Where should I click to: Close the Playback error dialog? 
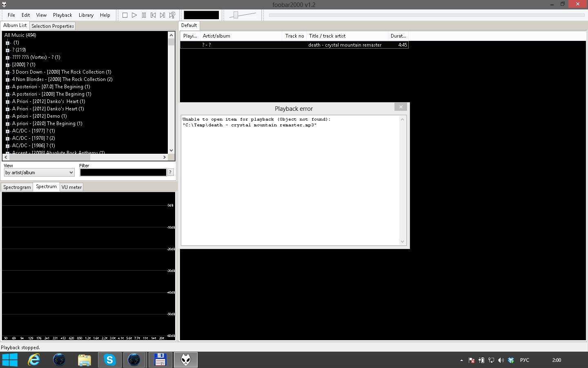pyautogui.click(x=401, y=107)
